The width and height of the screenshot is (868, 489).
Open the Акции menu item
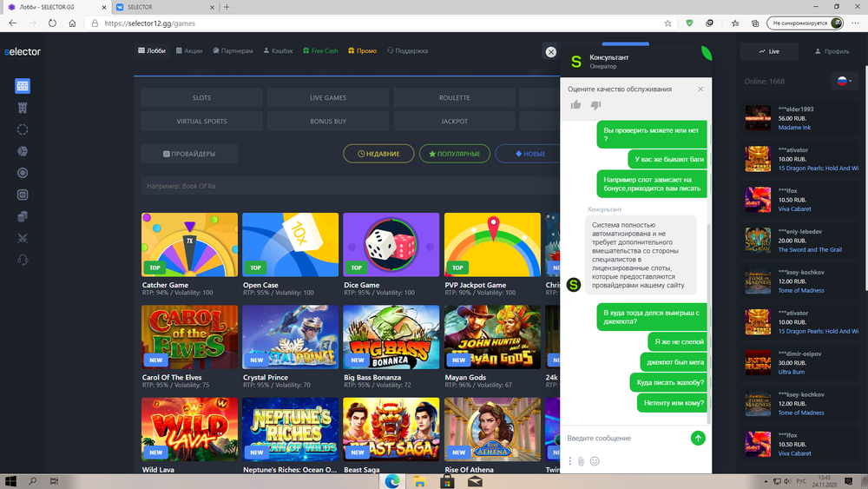click(x=188, y=50)
